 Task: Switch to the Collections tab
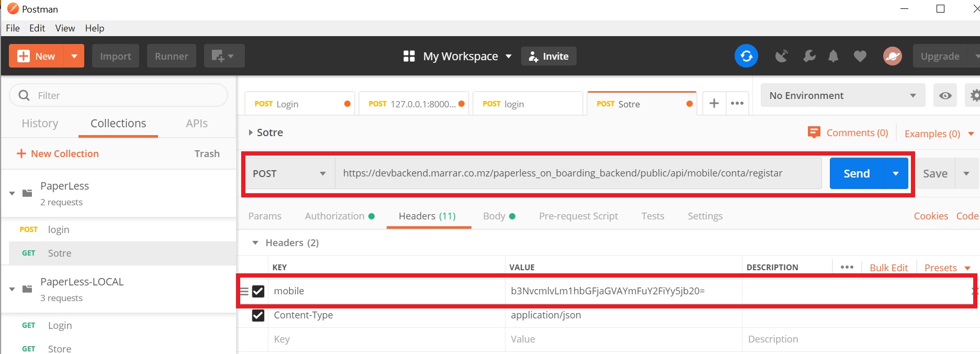pos(118,123)
